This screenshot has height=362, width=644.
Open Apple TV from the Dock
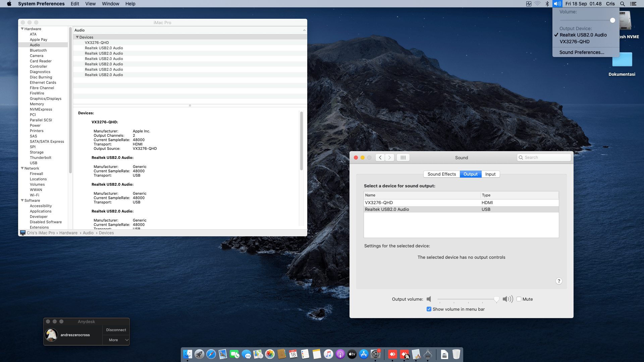(x=352, y=354)
